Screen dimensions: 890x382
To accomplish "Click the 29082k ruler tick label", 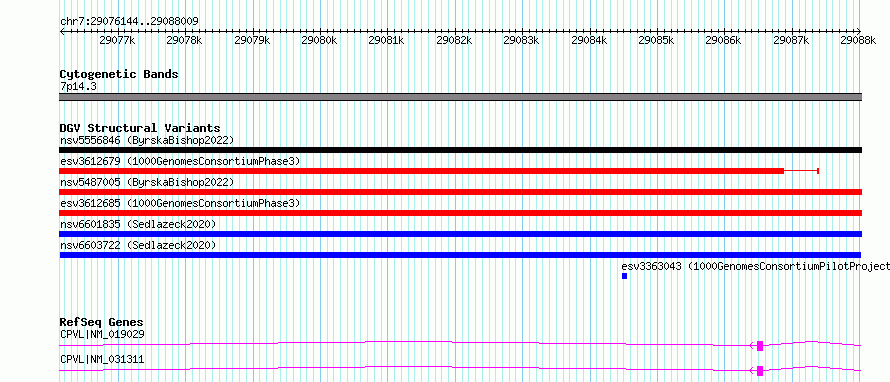I will 454,40.
